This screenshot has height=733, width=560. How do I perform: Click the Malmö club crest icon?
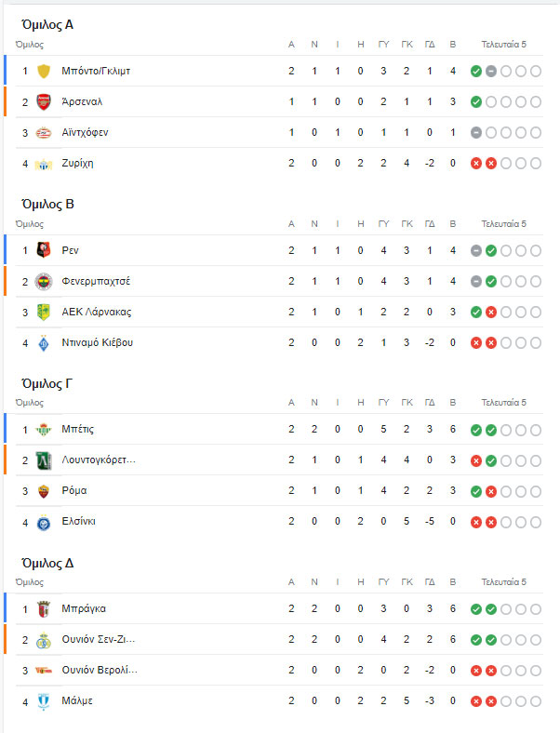(43, 700)
